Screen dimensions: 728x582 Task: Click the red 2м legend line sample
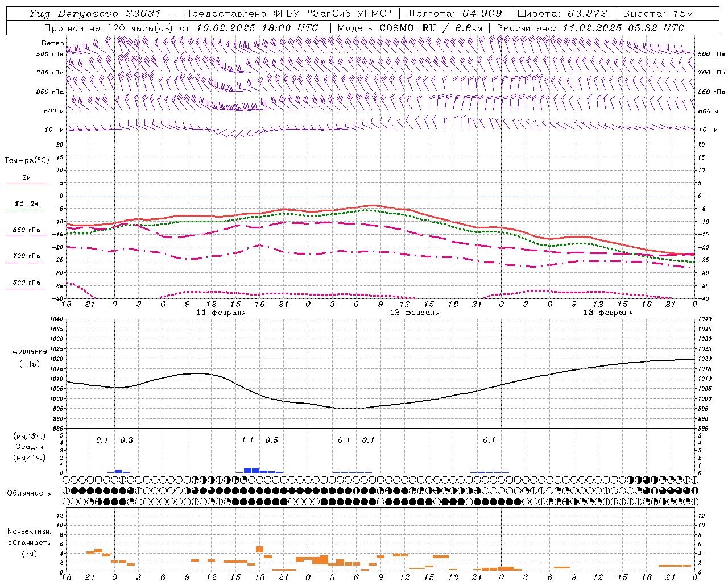pos(26,184)
